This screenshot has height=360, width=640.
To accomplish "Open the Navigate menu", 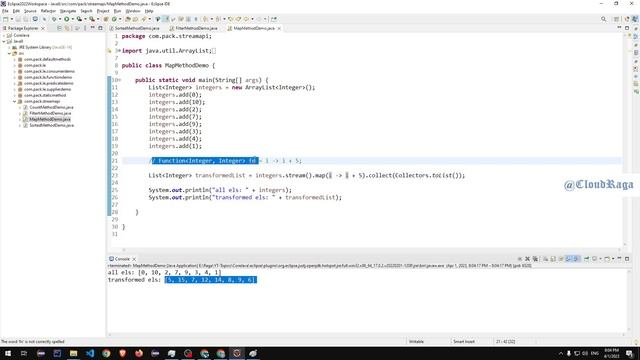I will point(68,11).
